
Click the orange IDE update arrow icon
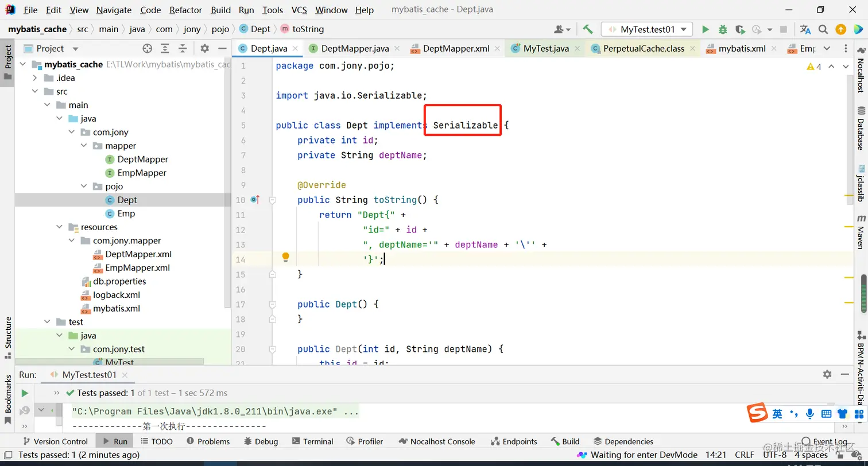(x=840, y=29)
